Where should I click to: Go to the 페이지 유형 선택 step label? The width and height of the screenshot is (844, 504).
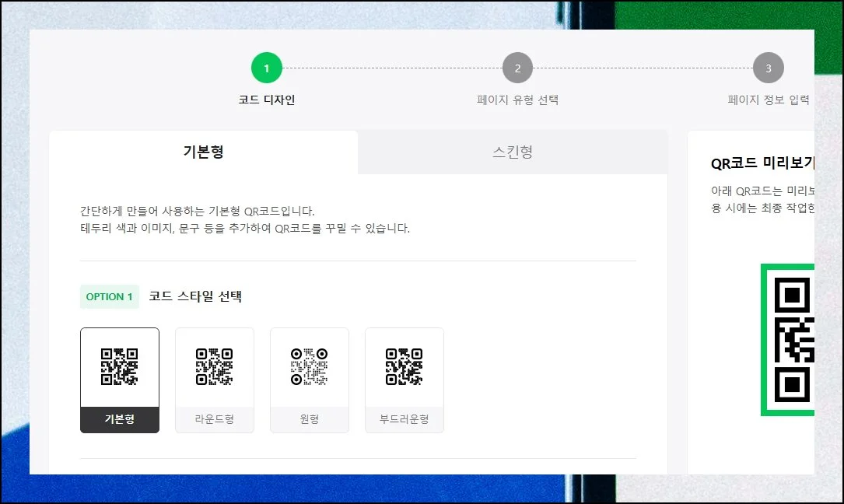(517, 100)
